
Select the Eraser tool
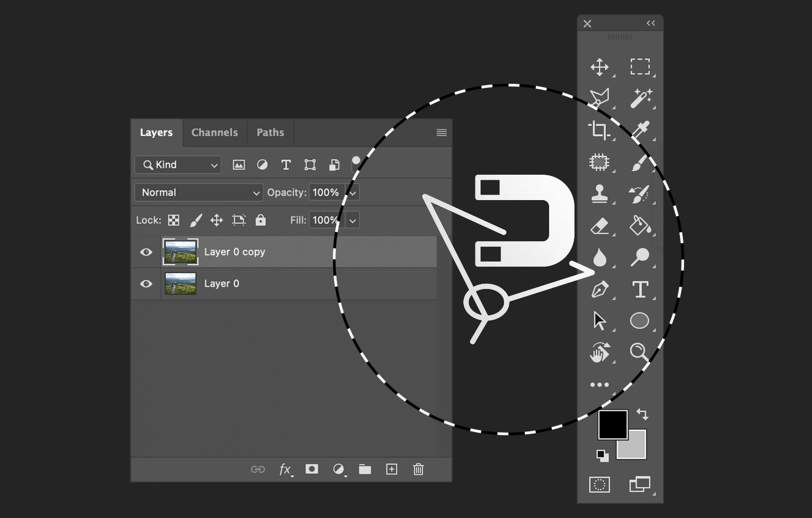point(599,225)
